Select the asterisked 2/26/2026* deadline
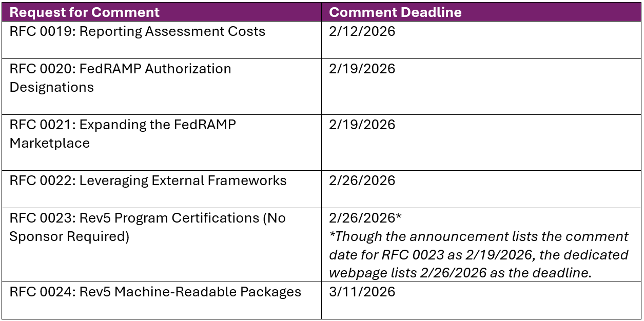Image resolution: width=644 pixels, height=321 pixels. 365,218
